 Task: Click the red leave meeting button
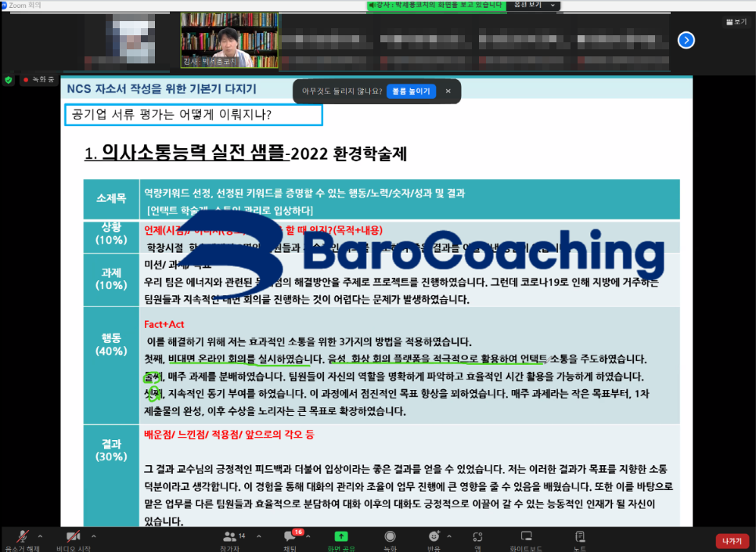point(732,541)
